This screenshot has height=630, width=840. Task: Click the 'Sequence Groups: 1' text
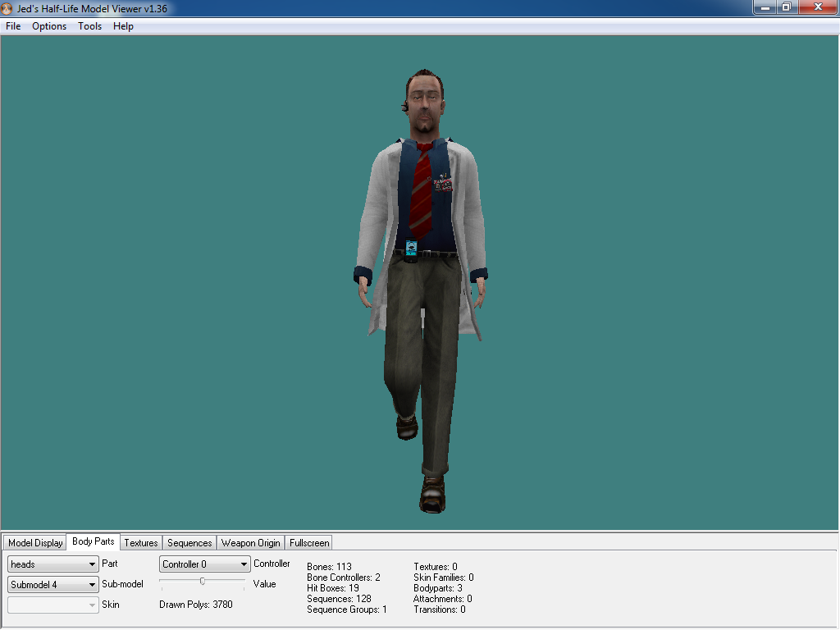[347, 609]
